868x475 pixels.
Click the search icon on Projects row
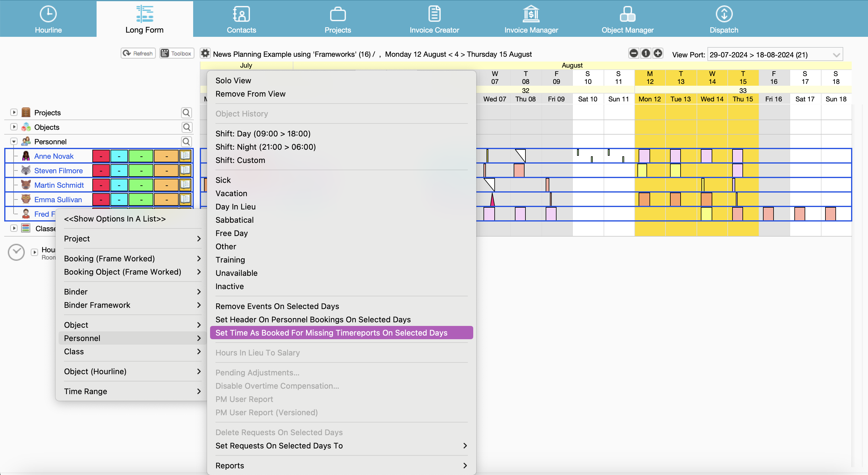(x=186, y=113)
